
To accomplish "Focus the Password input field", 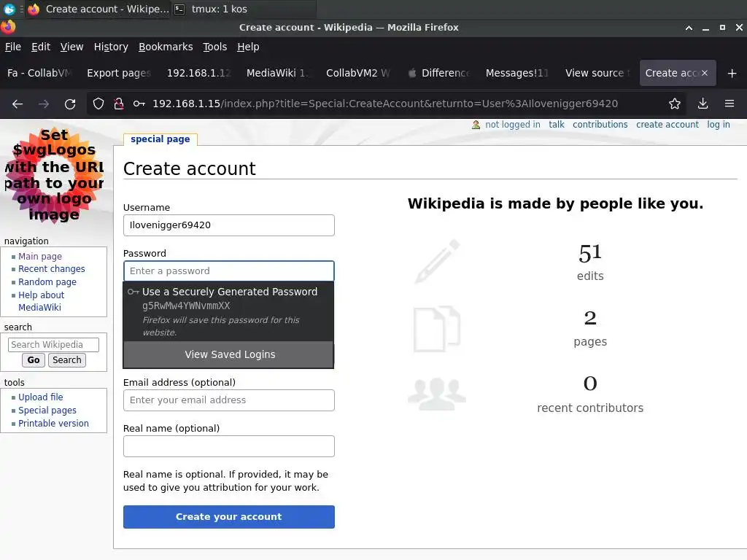I will tap(228, 271).
